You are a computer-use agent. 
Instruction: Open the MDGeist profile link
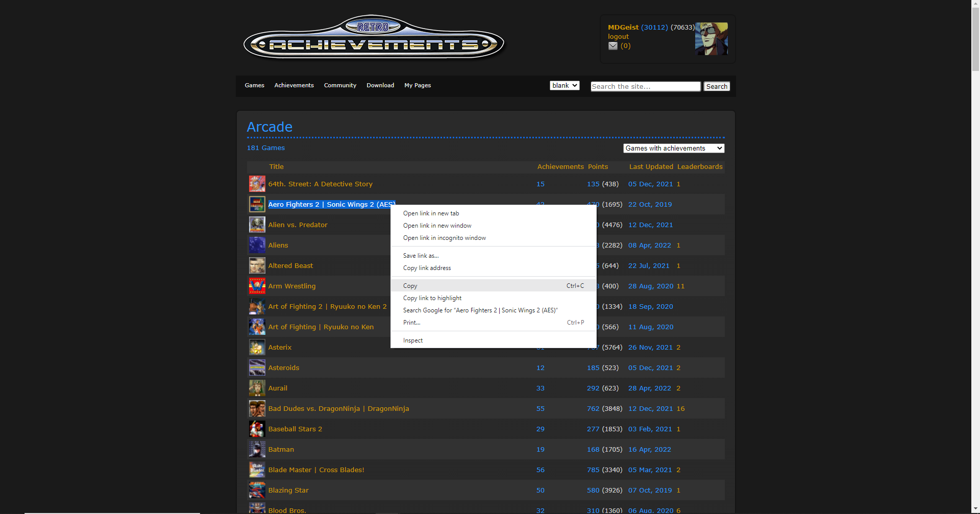(x=623, y=28)
